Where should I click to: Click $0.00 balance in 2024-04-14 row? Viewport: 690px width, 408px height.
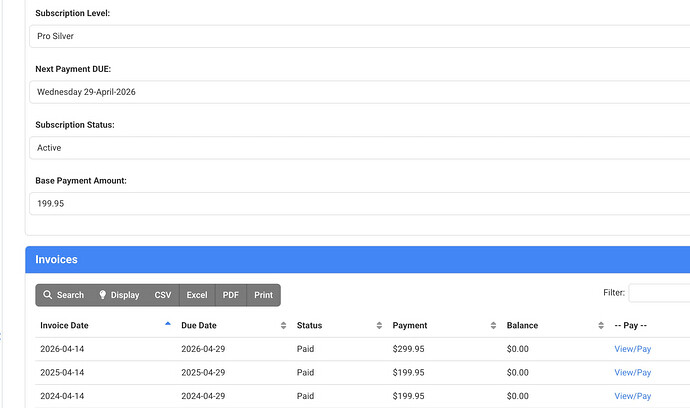518,396
